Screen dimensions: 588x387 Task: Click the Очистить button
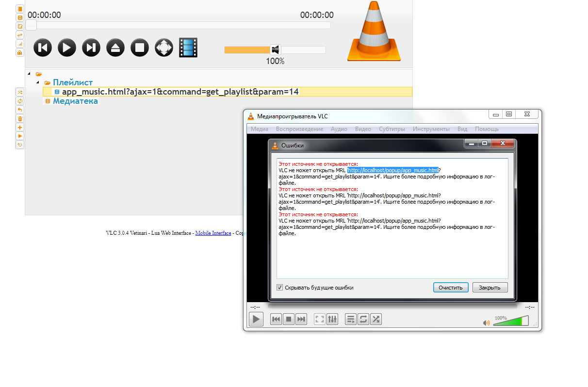point(451,288)
